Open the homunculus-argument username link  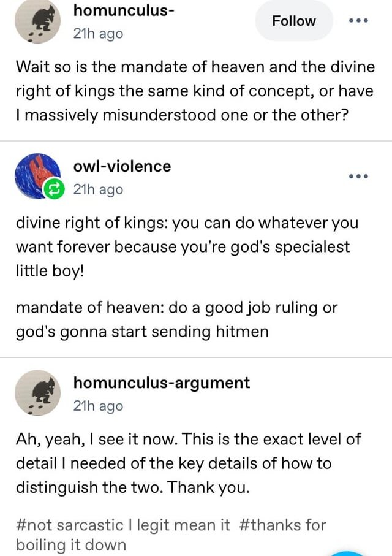pos(161,383)
